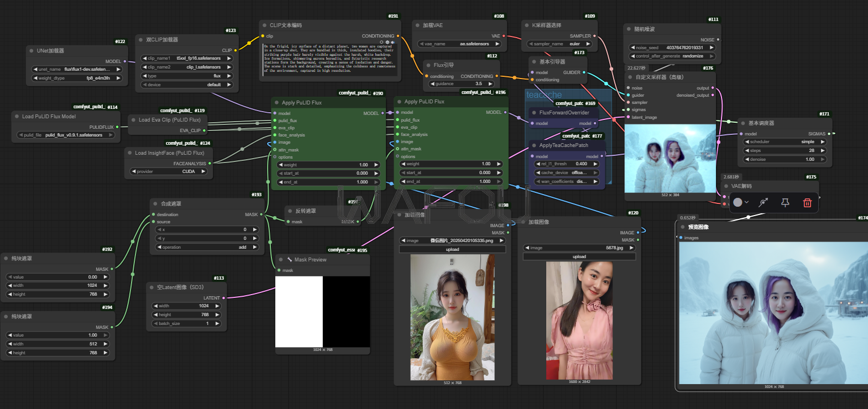Click right arrow of end_at in node #196

[x=498, y=181]
